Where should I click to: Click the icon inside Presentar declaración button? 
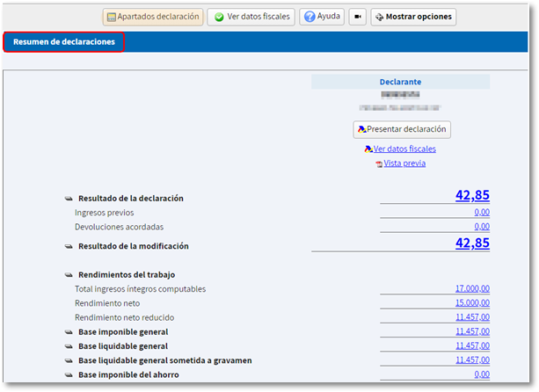(361, 129)
